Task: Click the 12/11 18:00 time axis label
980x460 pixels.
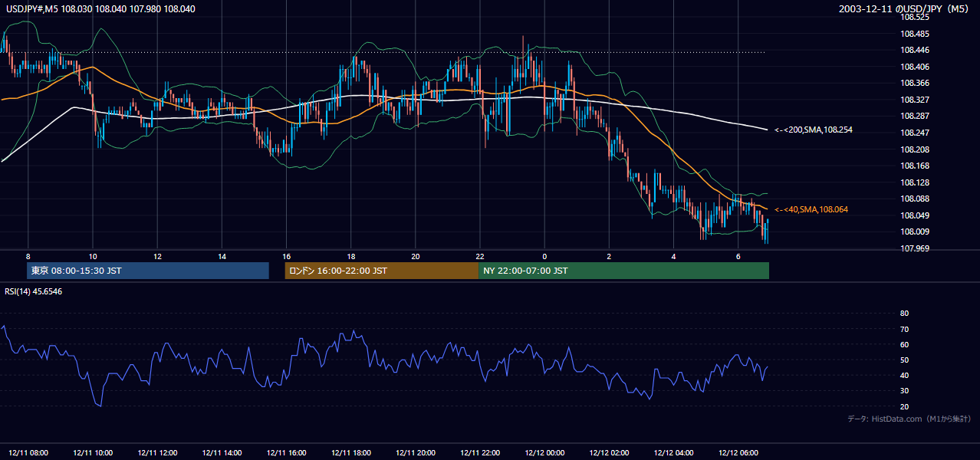Action: click(350, 453)
